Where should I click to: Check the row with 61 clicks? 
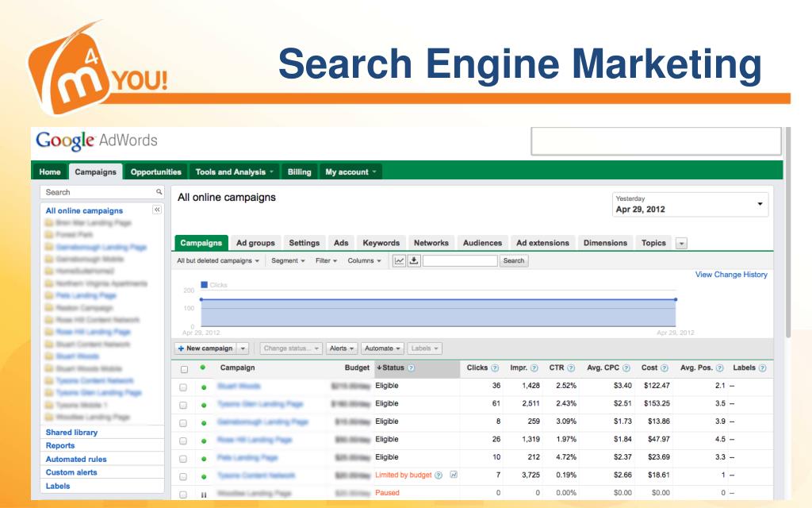coord(183,406)
